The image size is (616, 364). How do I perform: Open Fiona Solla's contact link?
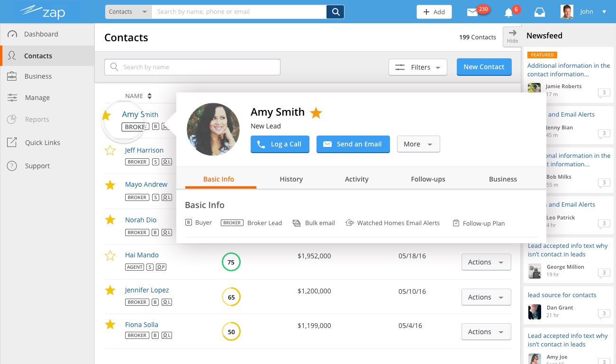(x=142, y=325)
